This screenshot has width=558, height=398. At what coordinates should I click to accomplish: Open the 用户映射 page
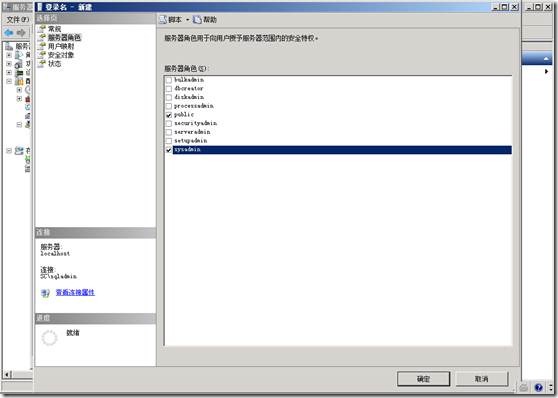coord(61,46)
